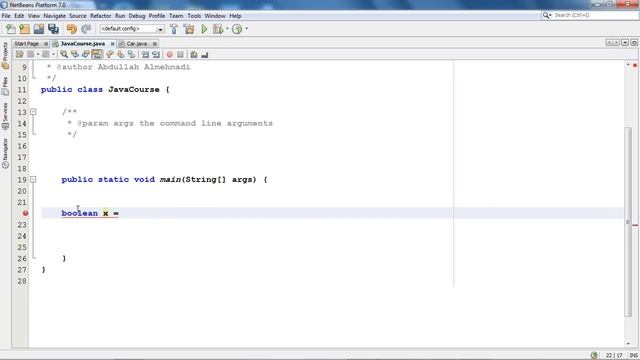
Task: Open the Run menu
Action: click(x=120, y=16)
